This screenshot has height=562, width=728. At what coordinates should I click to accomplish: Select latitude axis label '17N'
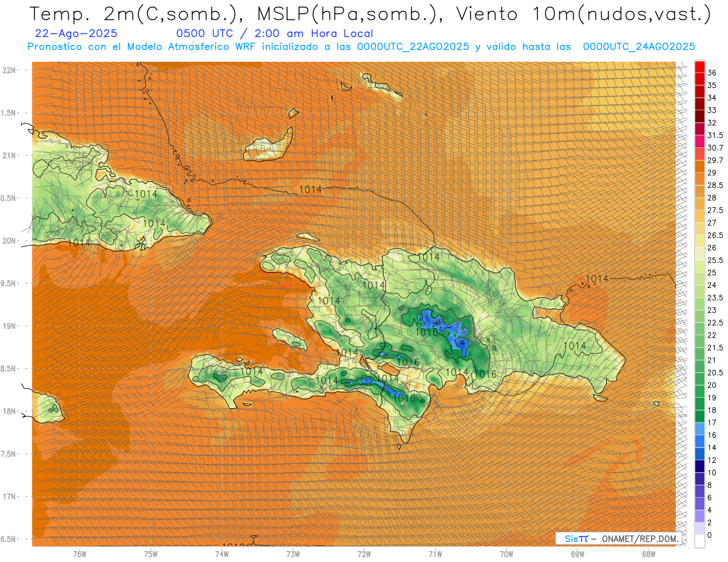tap(9, 497)
